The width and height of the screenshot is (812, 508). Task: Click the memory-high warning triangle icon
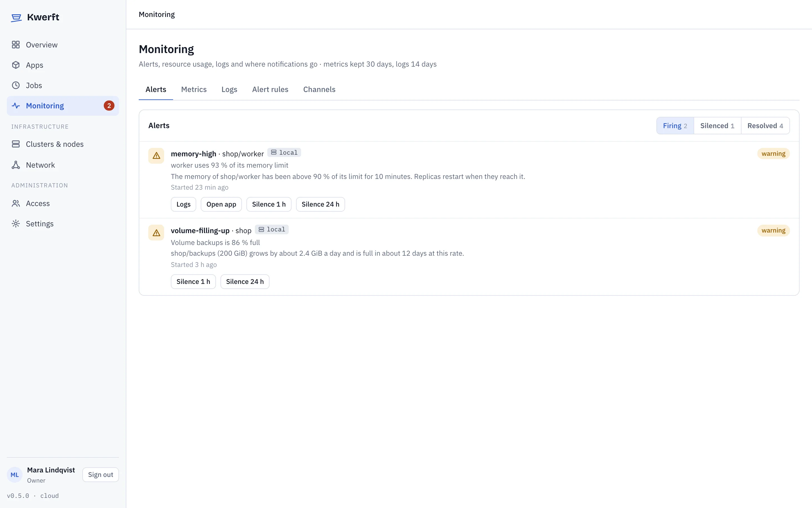[x=156, y=156]
